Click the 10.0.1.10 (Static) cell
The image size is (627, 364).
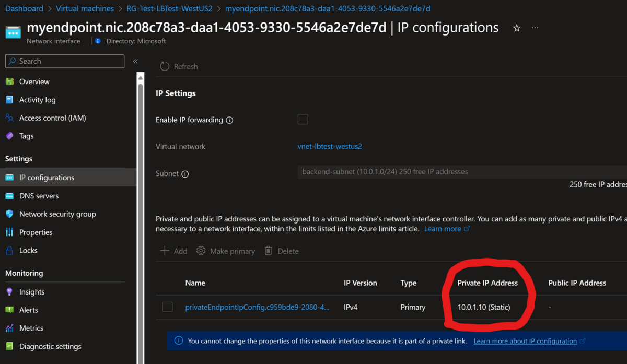(484, 307)
